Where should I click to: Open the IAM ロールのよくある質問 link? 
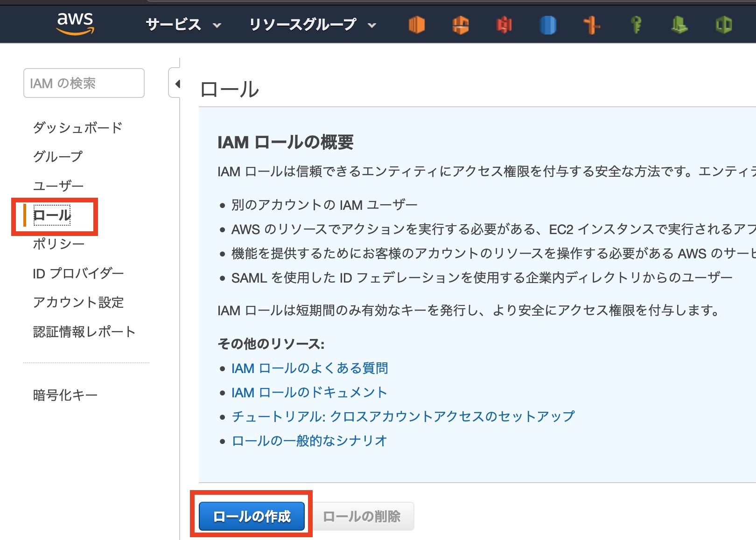coord(309,368)
